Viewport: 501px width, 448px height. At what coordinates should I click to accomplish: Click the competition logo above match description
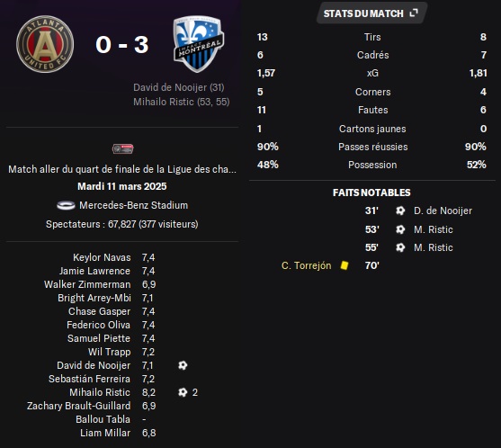(122, 149)
